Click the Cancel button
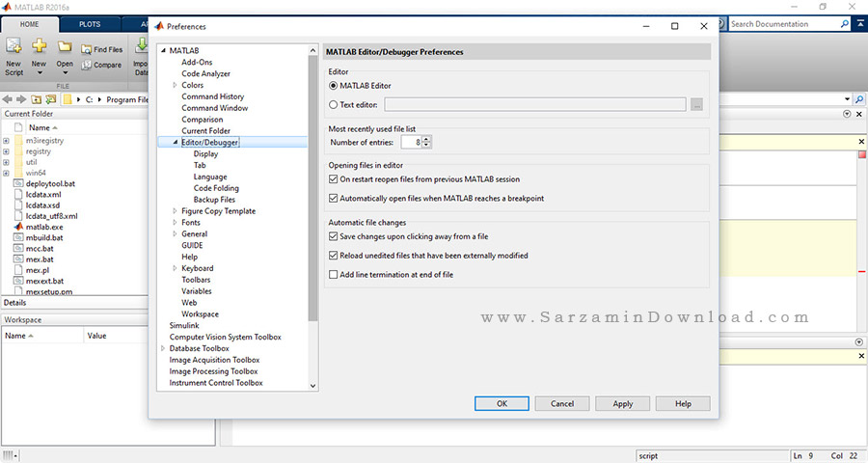 click(562, 404)
